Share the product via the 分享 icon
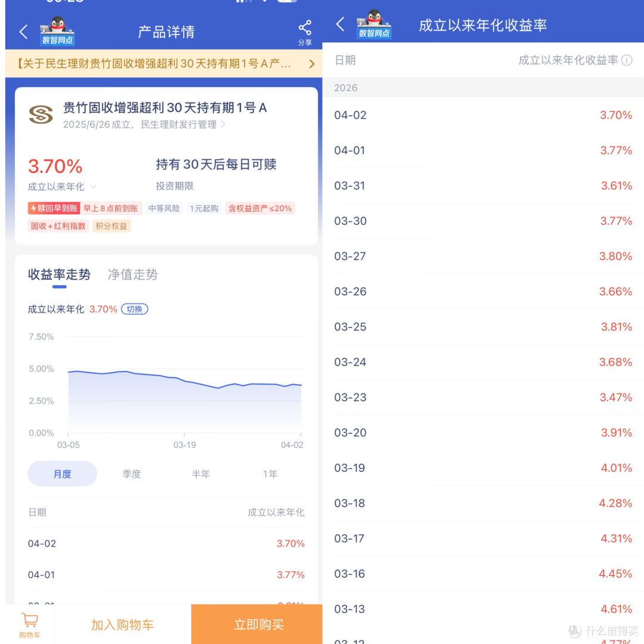Image resolution: width=644 pixels, height=644 pixels. pyautogui.click(x=305, y=32)
